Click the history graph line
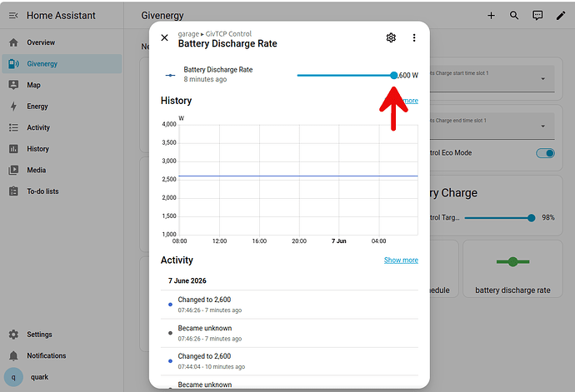The height and width of the screenshot is (392, 575). (x=297, y=176)
